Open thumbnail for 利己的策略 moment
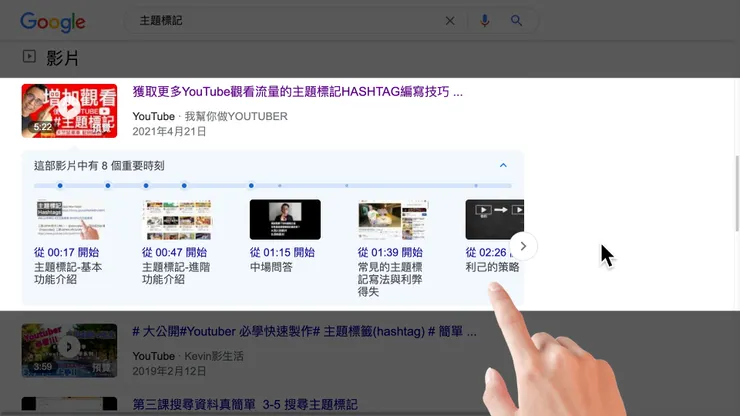The image size is (740, 416). pyautogui.click(x=495, y=219)
